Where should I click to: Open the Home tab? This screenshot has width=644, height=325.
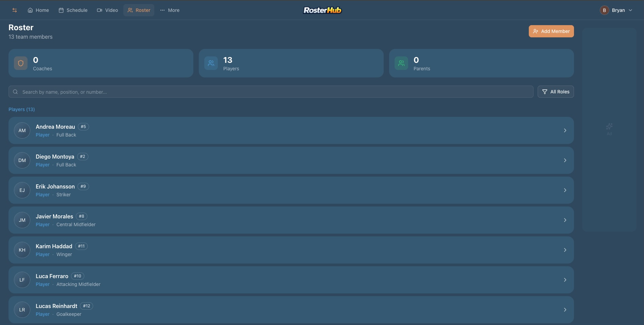pos(38,10)
